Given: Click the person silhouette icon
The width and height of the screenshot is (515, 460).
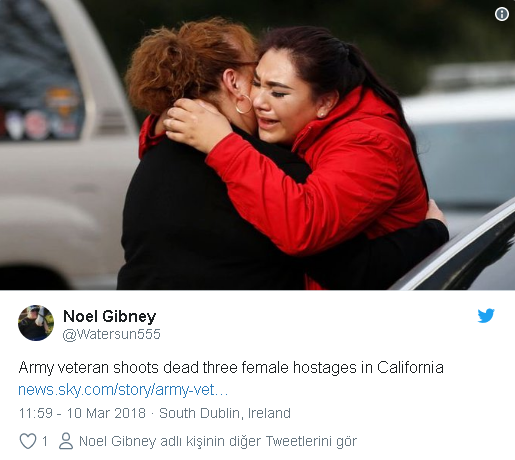Looking at the screenshot, I should (x=66, y=441).
